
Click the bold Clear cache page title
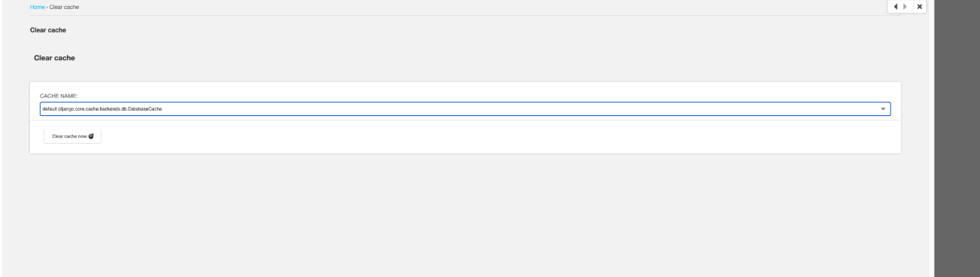click(x=45, y=31)
